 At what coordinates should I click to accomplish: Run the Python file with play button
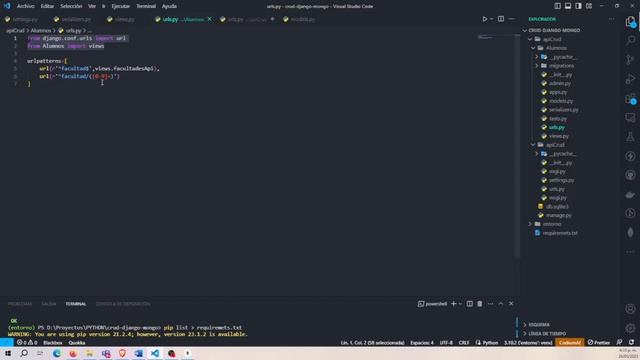click(484, 19)
